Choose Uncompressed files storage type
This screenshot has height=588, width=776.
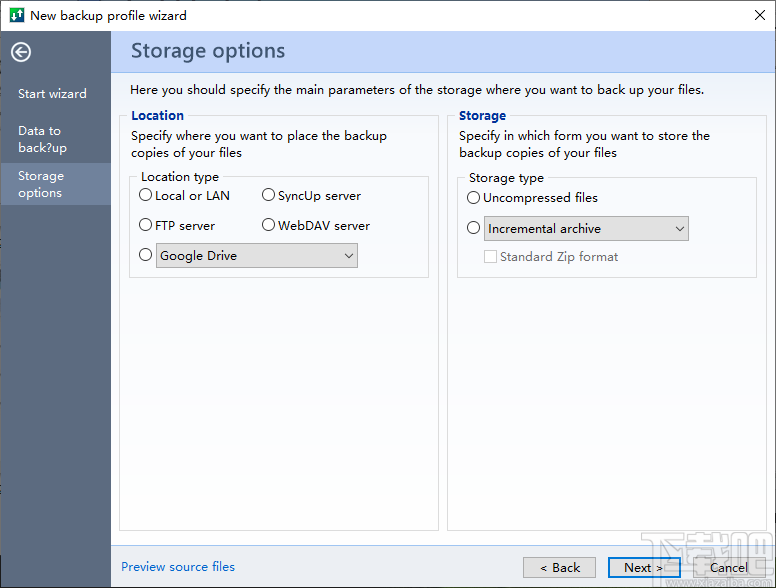[x=474, y=198]
